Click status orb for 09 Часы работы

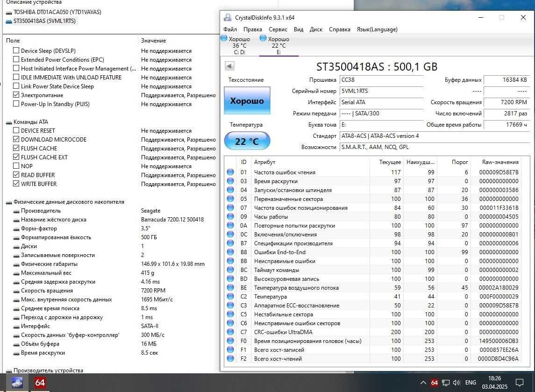pyautogui.click(x=230, y=216)
